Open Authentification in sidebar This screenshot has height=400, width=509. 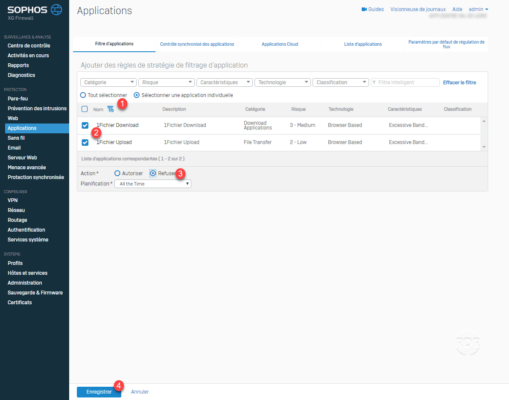(x=26, y=230)
